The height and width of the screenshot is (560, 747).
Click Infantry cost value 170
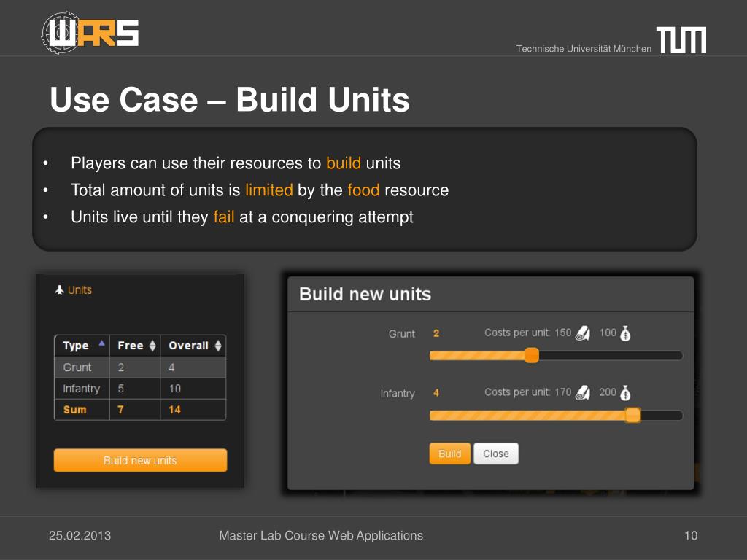pyautogui.click(x=563, y=392)
